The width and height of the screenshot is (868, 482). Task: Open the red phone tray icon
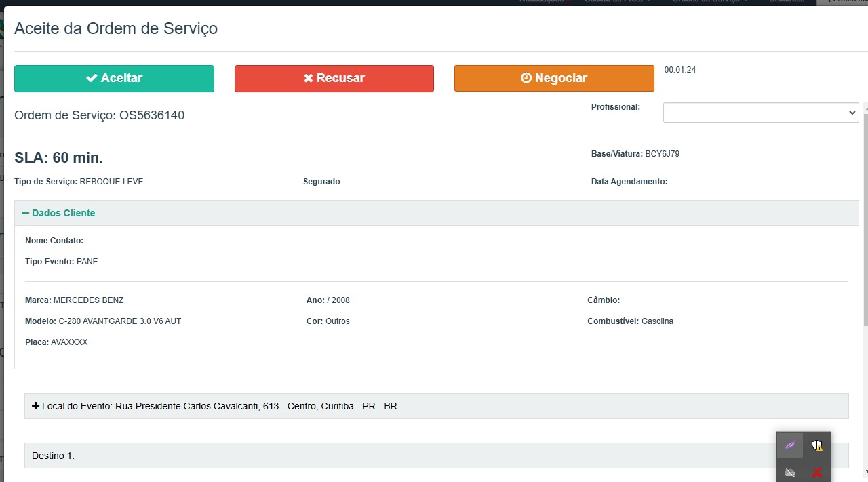click(x=817, y=473)
